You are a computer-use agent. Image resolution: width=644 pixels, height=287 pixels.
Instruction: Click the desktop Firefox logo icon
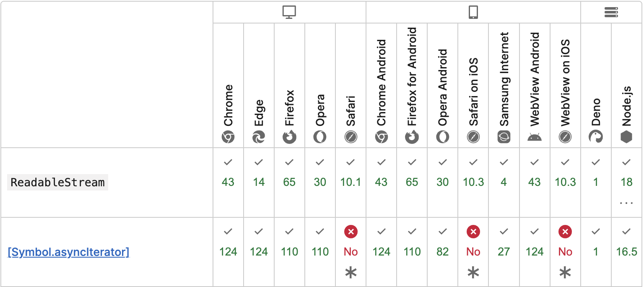[289, 137]
